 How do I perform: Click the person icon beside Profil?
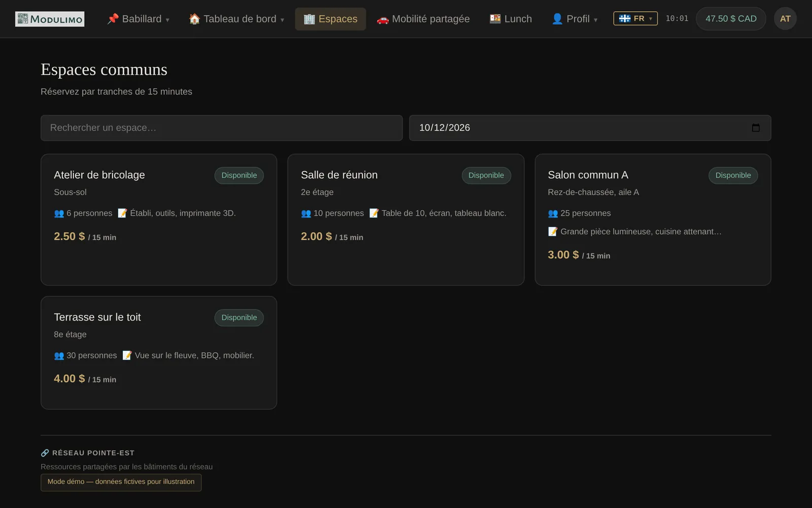(x=557, y=19)
